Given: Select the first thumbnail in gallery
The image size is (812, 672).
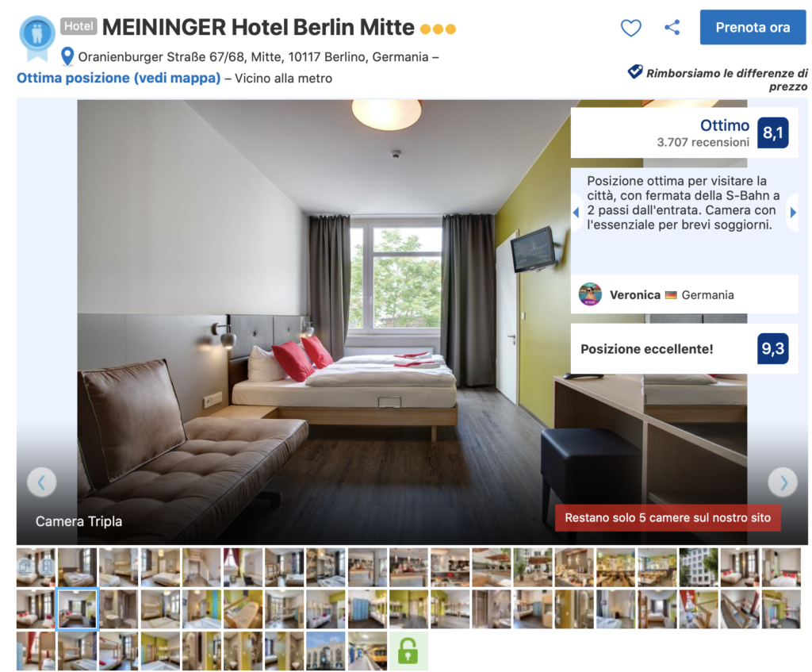Looking at the screenshot, I should (x=36, y=568).
